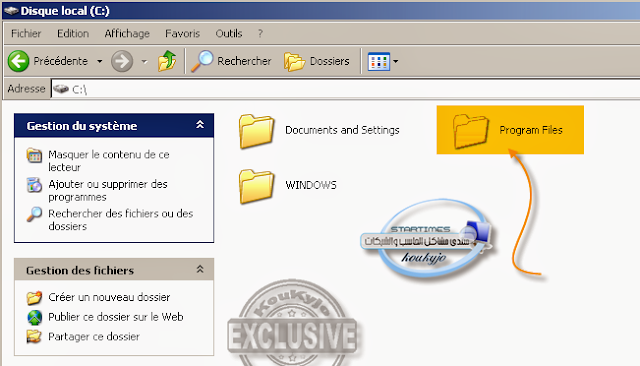Click the Partager ce dossier icon
The width and height of the screenshot is (640, 366).
point(34,337)
